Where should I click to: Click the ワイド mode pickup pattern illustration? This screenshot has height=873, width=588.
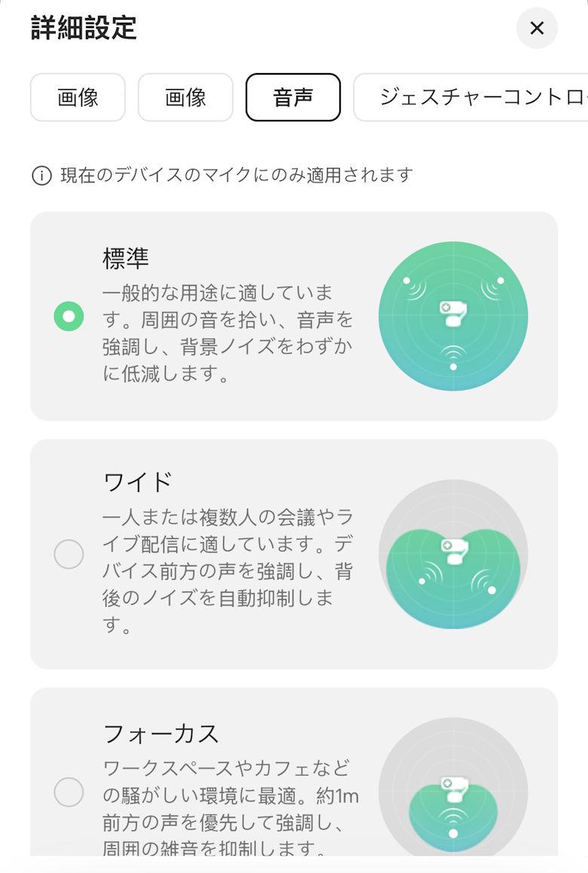click(453, 554)
